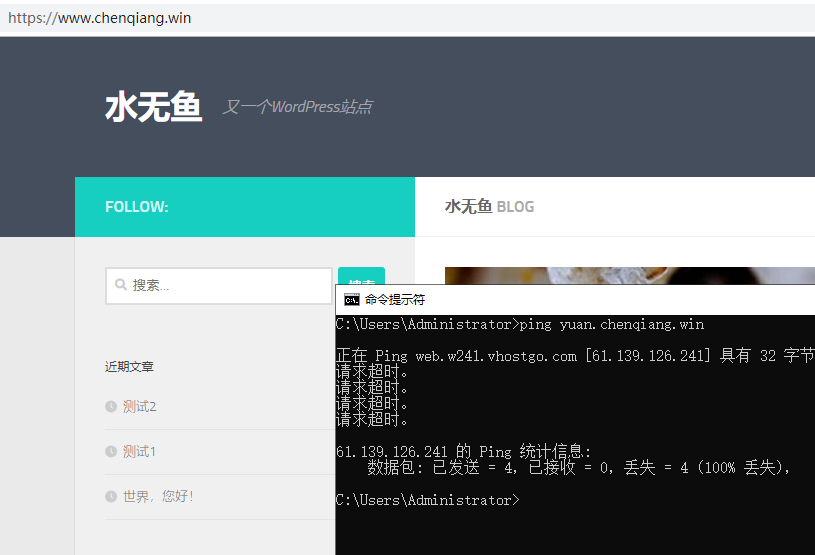Viewport: 815px width, 555px height.
Task: Open the 世界，您好！ post link
Action: point(158,497)
